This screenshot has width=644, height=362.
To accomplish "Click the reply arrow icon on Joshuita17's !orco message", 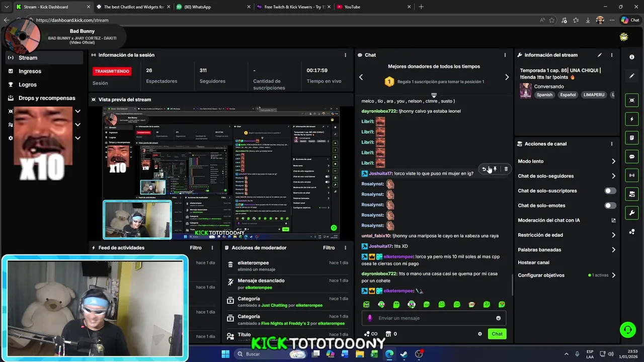I will (x=484, y=169).
